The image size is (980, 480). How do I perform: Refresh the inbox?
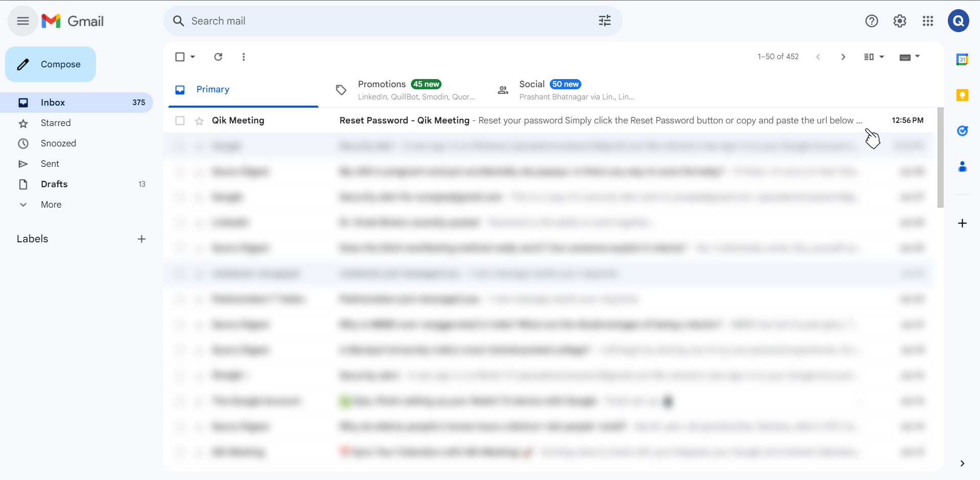point(218,57)
